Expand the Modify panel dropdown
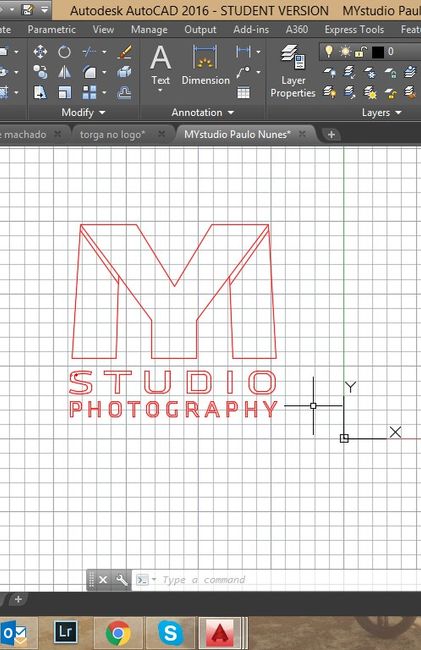Screen dimensions: 421x650 coord(83,112)
